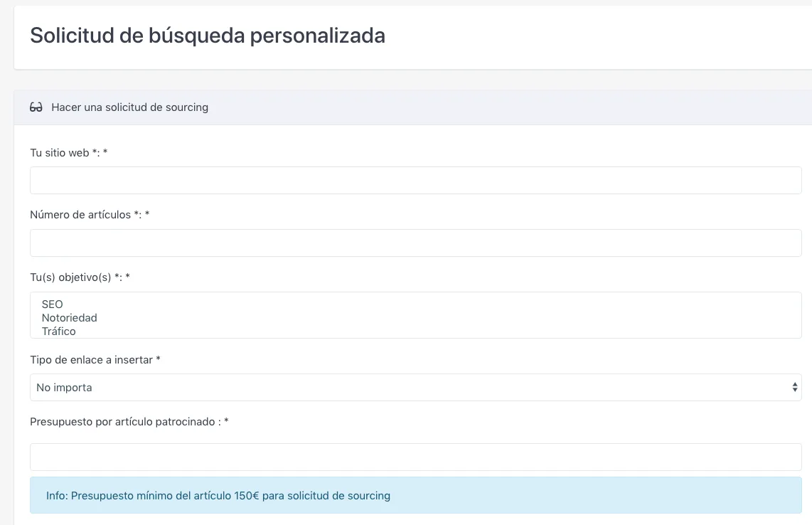
Task: Click the 'Solicitud de búsqueda personalizada' page heading
Action: pyautogui.click(x=208, y=36)
